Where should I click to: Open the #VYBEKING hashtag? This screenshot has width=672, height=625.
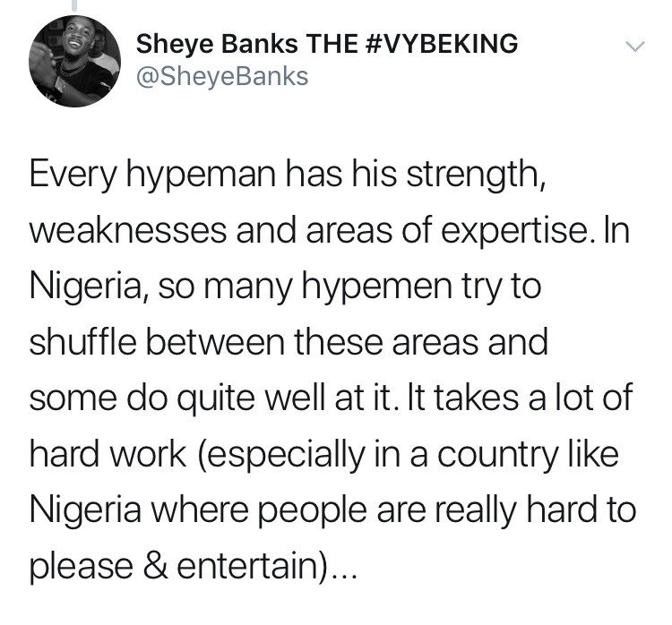[444, 44]
